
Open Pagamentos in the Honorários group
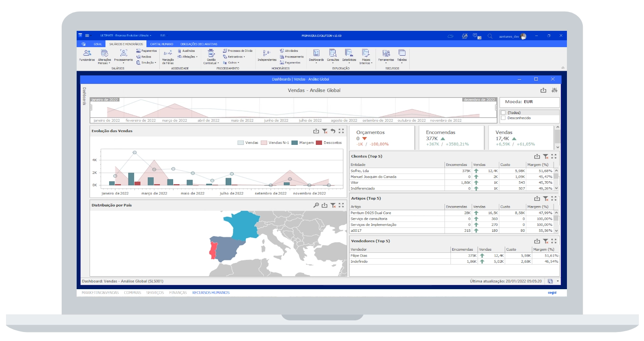[290, 63]
